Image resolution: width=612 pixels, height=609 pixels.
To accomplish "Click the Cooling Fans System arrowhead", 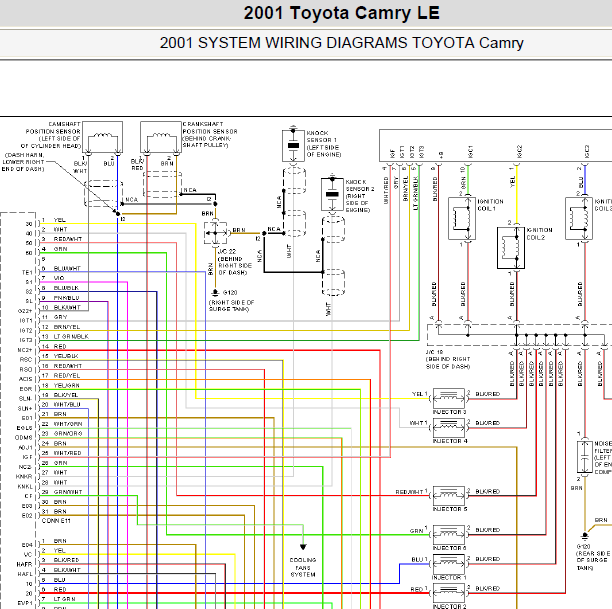I will click(x=303, y=547).
